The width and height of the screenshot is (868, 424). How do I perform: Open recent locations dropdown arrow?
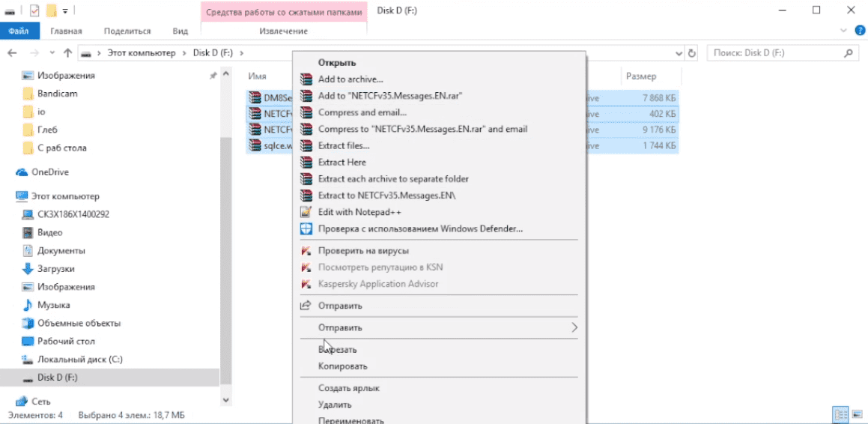tap(52, 53)
